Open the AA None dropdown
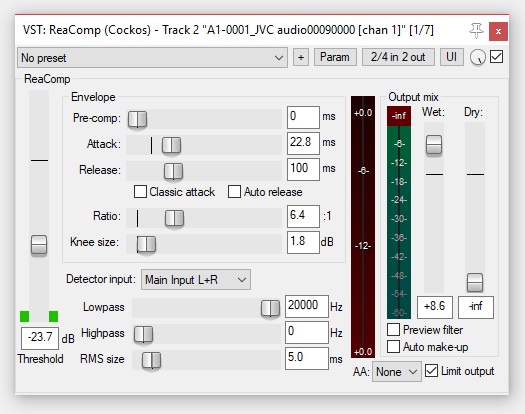 pos(397,371)
